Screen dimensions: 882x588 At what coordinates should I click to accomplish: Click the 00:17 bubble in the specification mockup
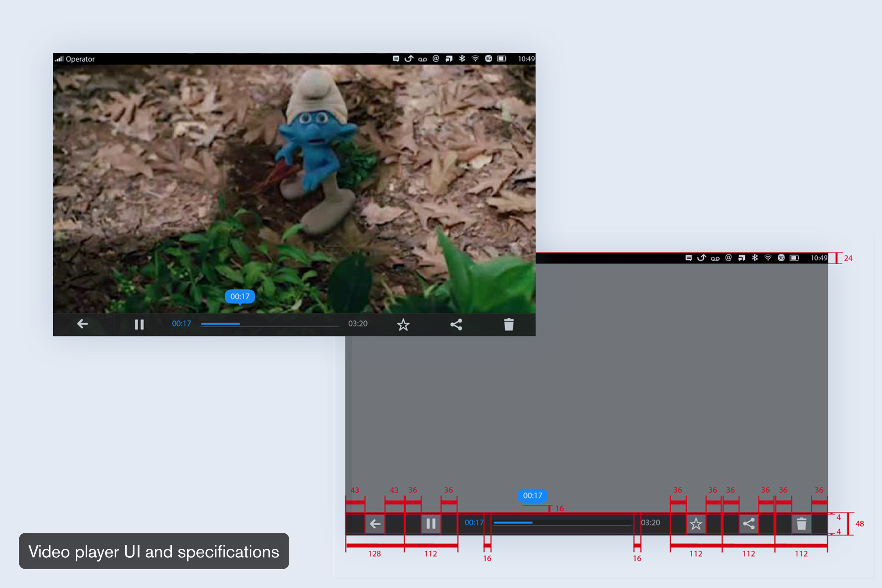(x=533, y=496)
